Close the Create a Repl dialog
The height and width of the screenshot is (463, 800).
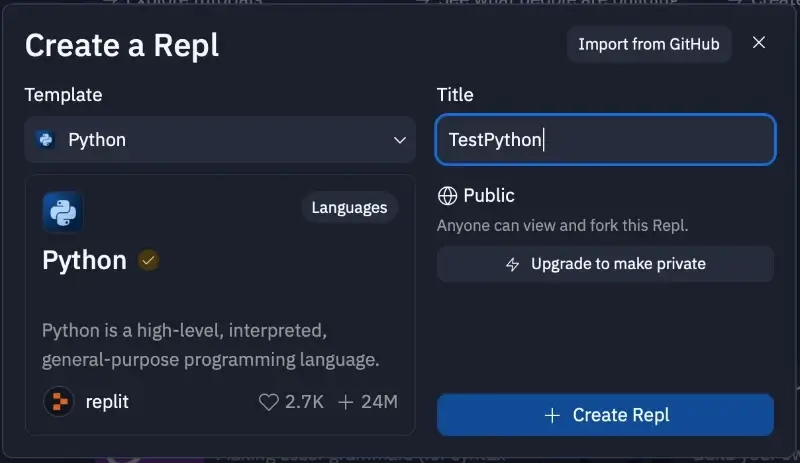(759, 43)
